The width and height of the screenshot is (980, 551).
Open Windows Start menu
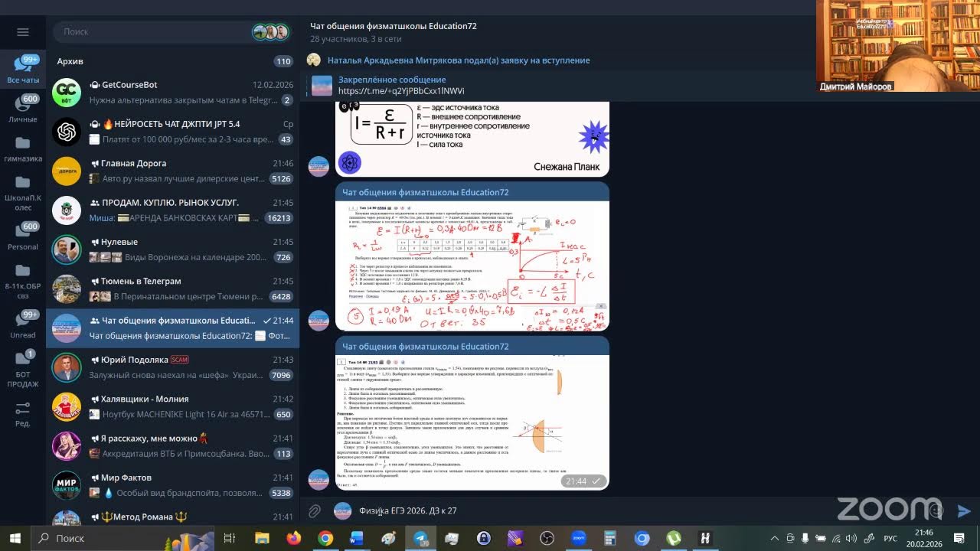(x=15, y=538)
